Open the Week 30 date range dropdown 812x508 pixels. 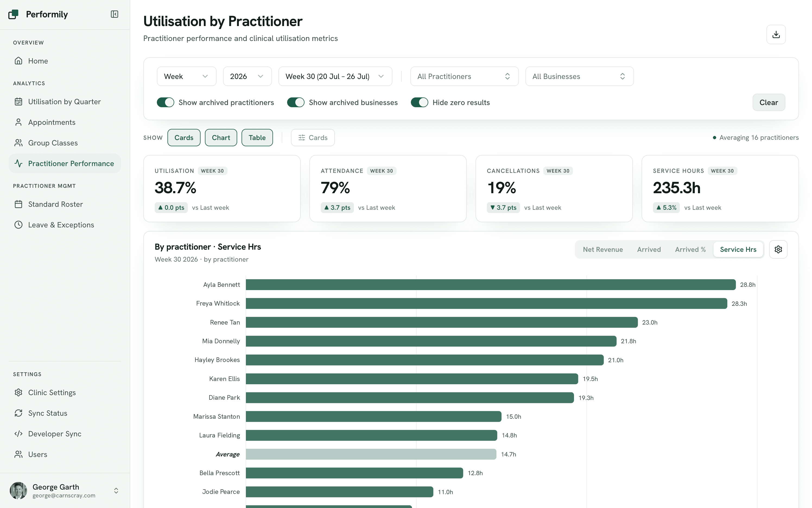point(335,76)
